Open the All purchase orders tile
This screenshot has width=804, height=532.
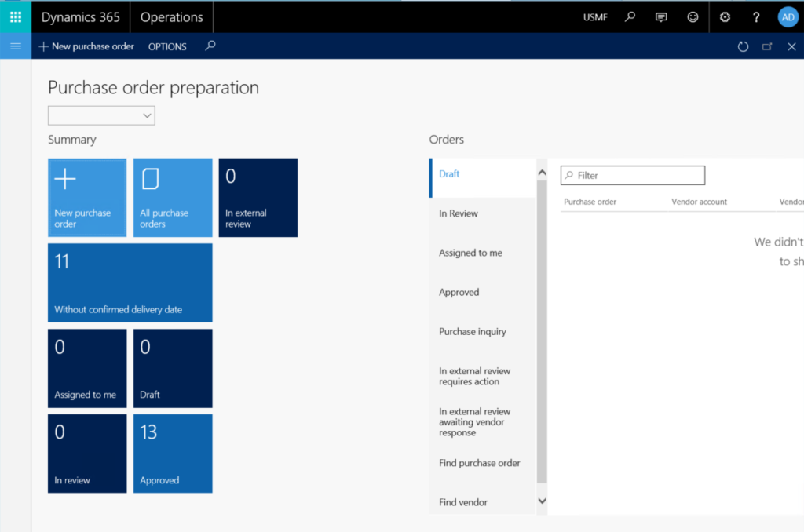[173, 197]
